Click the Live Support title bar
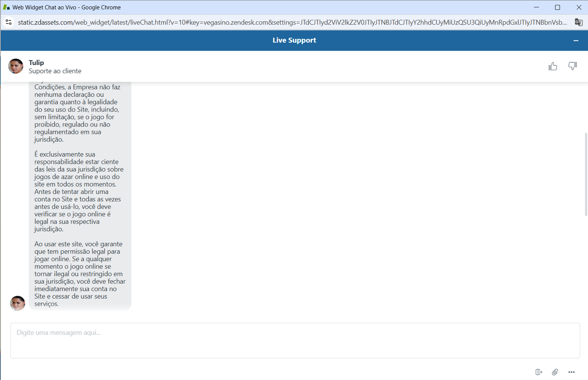The height and width of the screenshot is (380, 588). pyautogui.click(x=294, y=40)
